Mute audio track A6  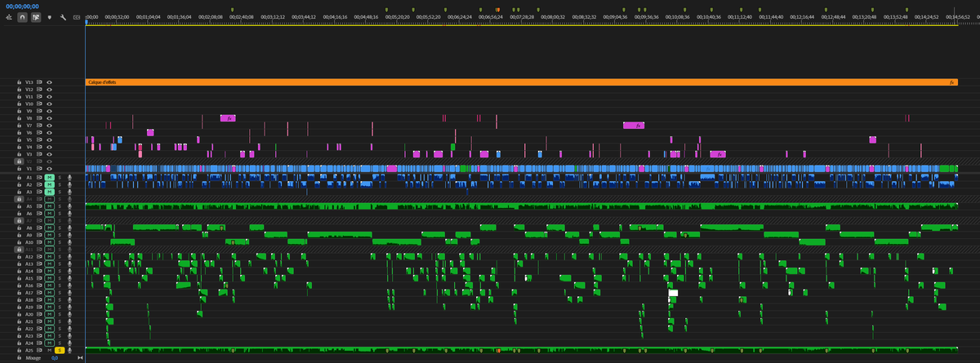coord(49,214)
